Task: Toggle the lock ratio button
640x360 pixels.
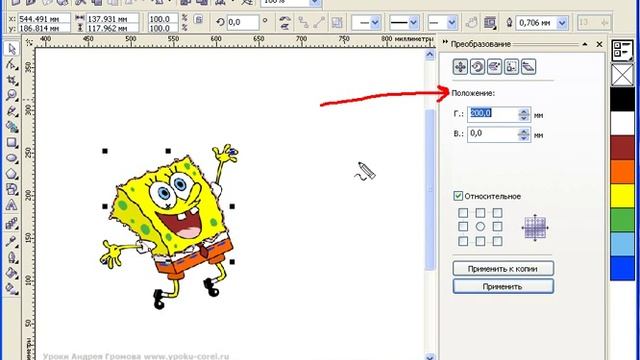Action: click(198, 20)
